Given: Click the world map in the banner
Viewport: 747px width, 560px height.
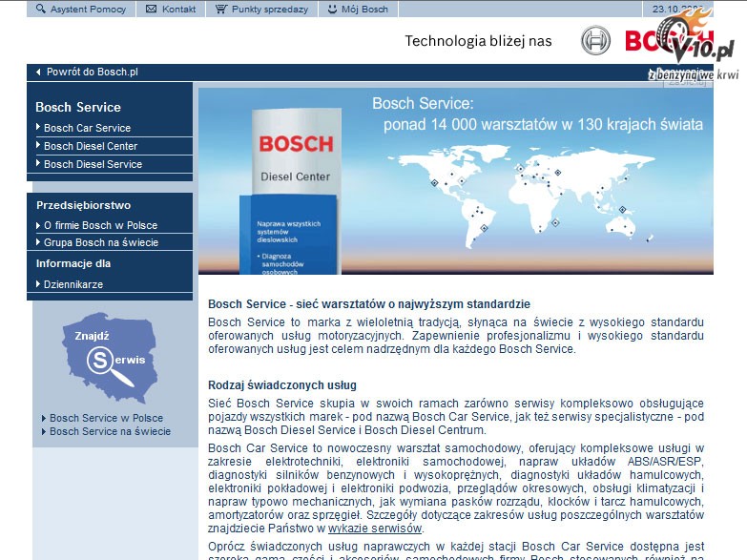Looking at the screenshot, I should [x=522, y=197].
